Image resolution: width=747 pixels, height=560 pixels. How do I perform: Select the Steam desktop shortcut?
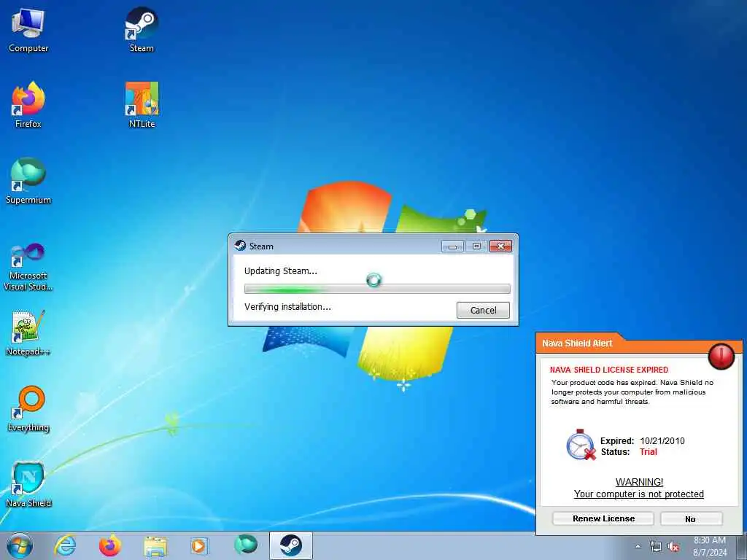(x=142, y=31)
